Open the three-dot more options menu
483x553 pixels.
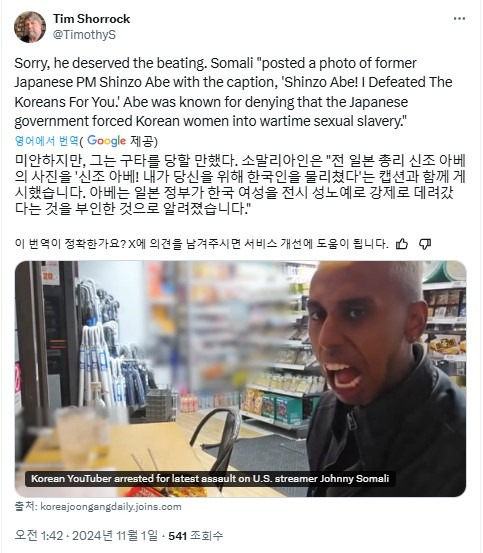459,19
